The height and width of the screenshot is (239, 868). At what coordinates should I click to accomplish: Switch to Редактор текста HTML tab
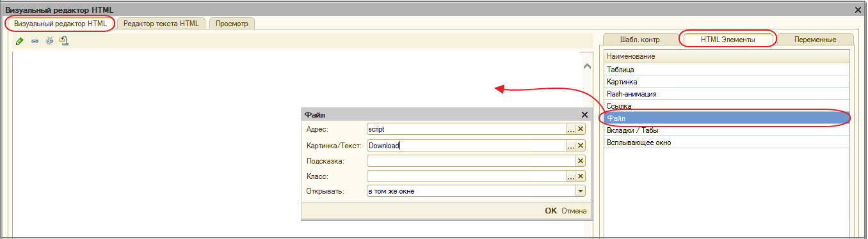click(x=161, y=23)
